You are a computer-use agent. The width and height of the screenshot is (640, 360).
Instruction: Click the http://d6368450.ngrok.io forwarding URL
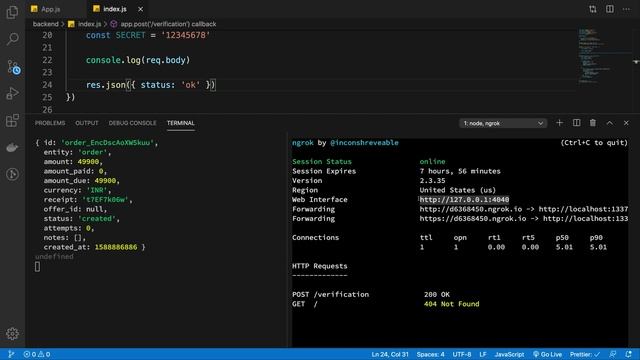click(471, 209)
